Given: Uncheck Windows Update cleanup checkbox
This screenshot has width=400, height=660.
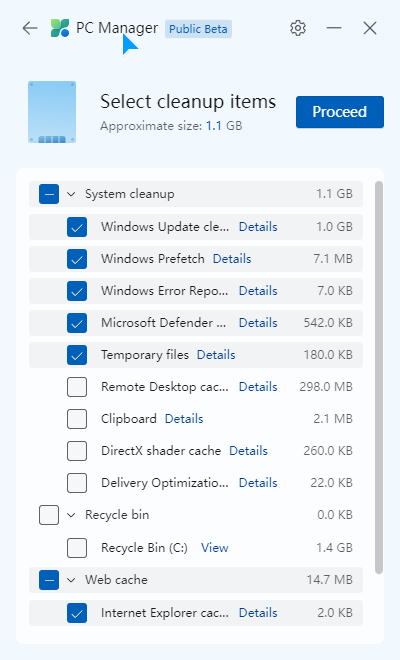Looking at the screenshot, I should [x=77, y=227].
